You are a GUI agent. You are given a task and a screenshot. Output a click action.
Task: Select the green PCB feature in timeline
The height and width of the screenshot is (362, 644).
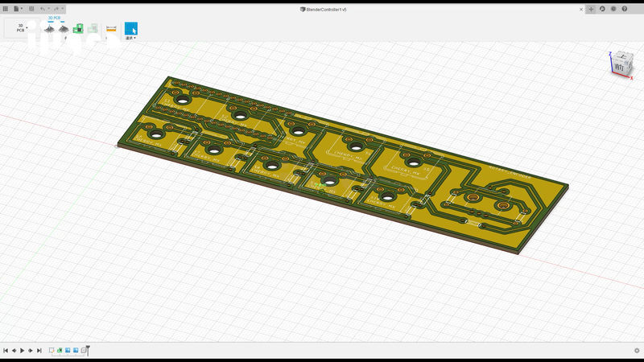pos(60,350)
